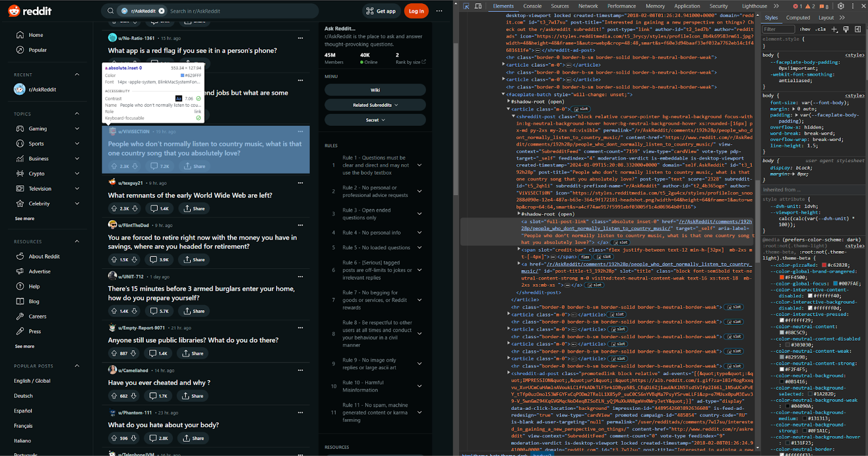This screenshot has width=868, height=456.
Task: Toggle computed styles sidebar icon
Action: coord(858,29)
